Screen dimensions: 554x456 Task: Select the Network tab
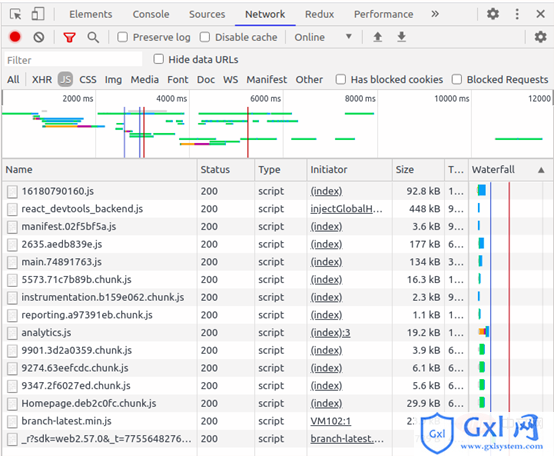point(265,14)
